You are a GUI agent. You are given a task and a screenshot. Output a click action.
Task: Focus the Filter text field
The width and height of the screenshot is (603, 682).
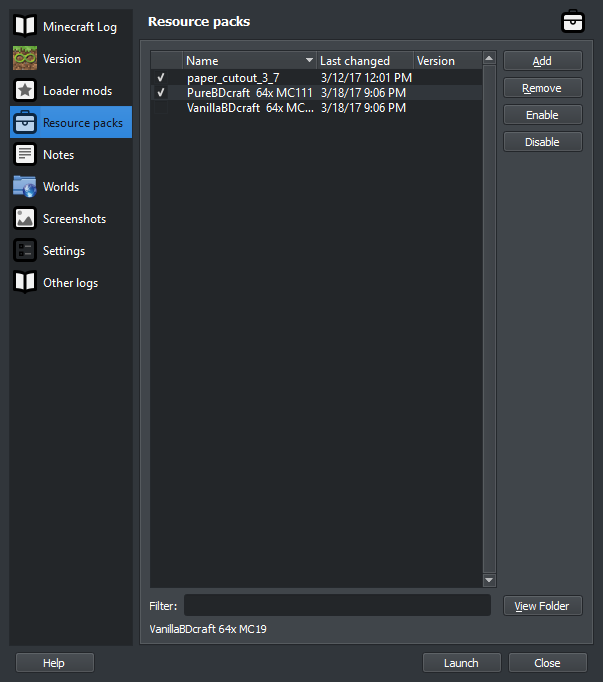coord(337,605)
